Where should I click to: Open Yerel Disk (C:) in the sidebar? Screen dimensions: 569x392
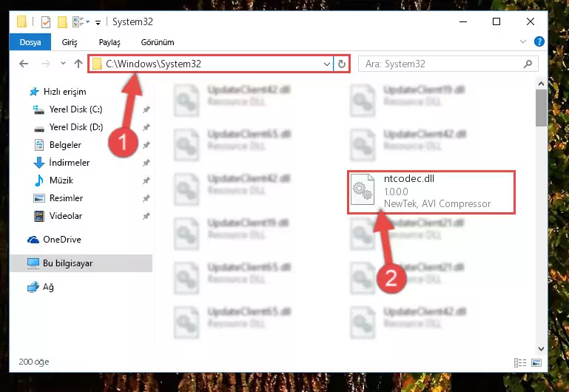coord(75,109)
